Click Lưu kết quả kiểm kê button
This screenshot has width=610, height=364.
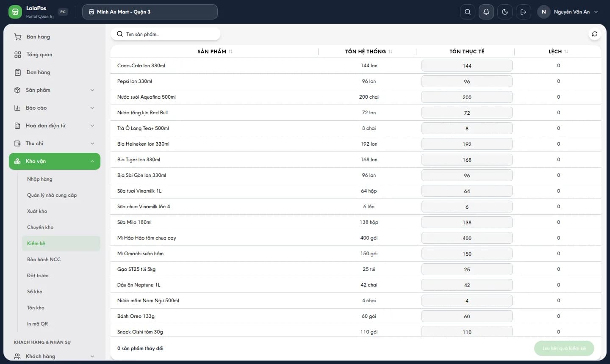click(x=564, y=348)
